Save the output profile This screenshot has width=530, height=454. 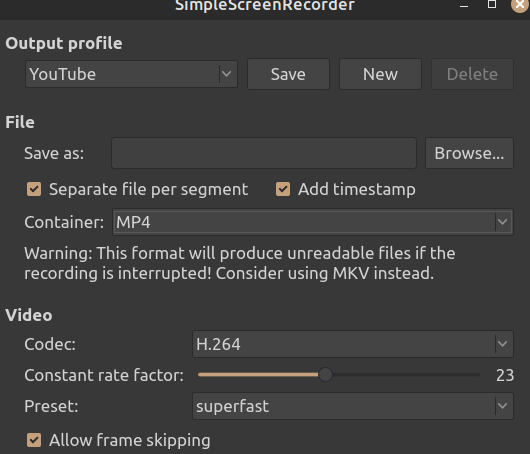pos(288,74)
